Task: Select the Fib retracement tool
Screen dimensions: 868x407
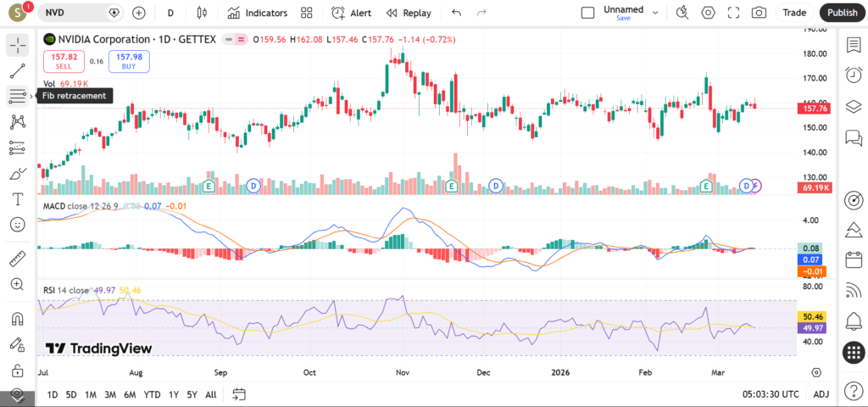Action: point(18,96)
